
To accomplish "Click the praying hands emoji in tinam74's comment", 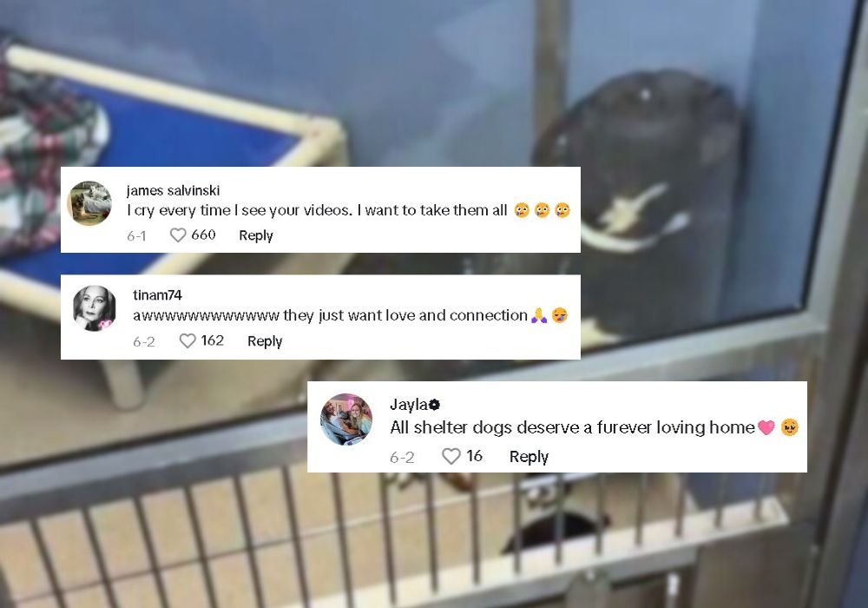I will [539, 315].
